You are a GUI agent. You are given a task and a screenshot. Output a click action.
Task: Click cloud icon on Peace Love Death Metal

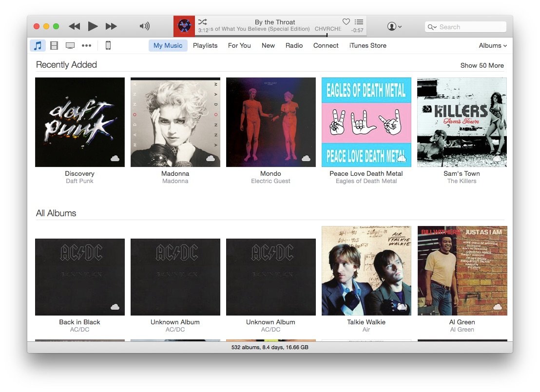pos(402,158)
